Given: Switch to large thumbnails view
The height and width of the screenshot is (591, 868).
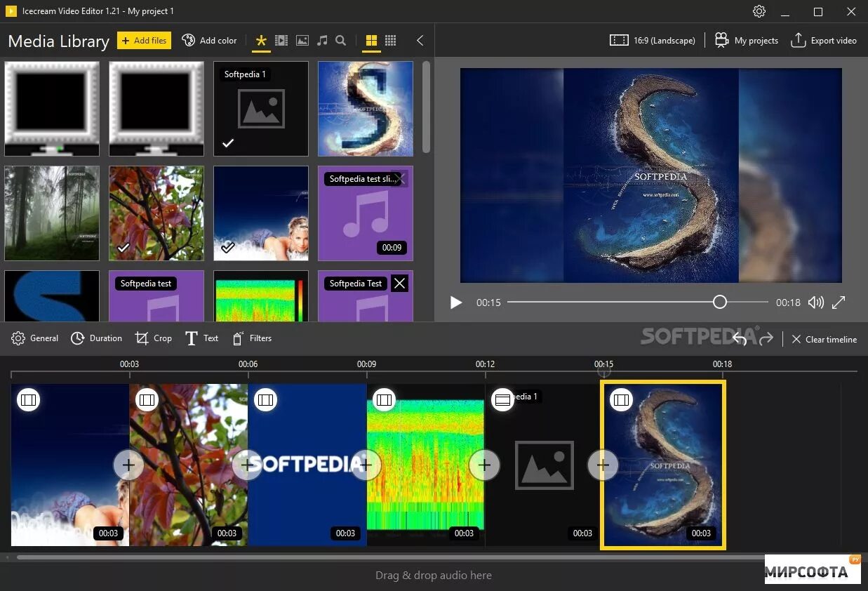Looking at the screenshot, I should click(371, 41).
